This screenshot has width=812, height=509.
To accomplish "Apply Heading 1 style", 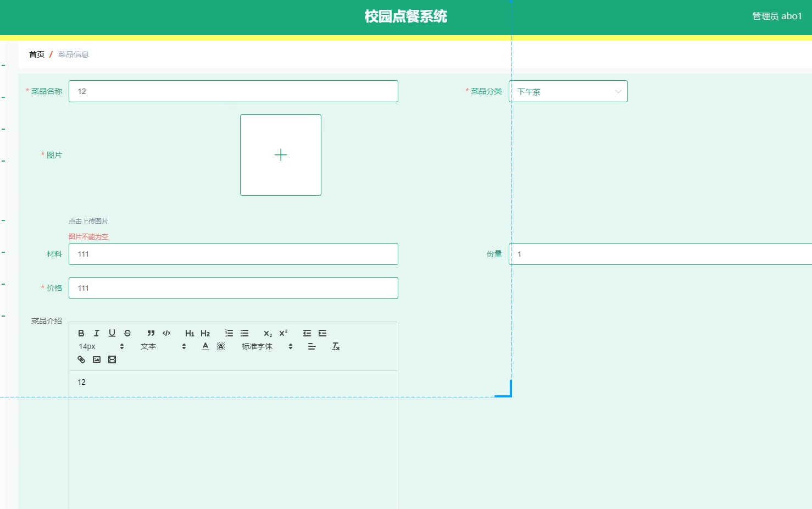I will pyautogui.click(x=190, y=333).
